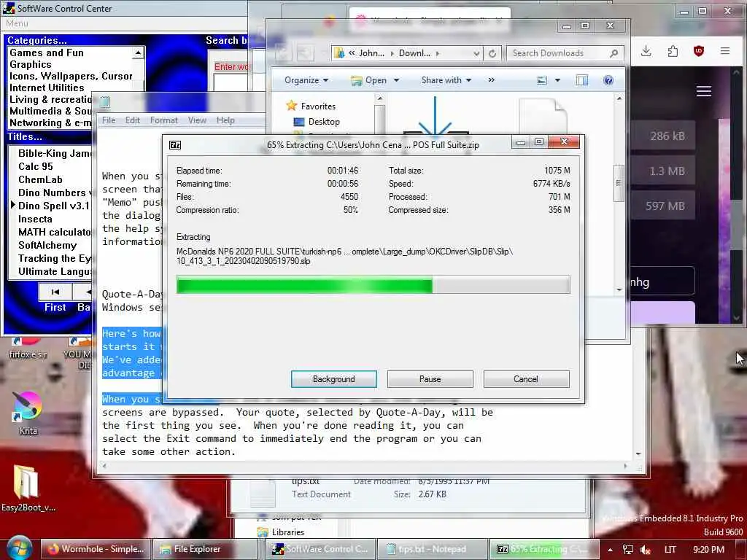Show hidden tray icons arrow
Screen dimensions: 747x560
(x=610, y=550)
